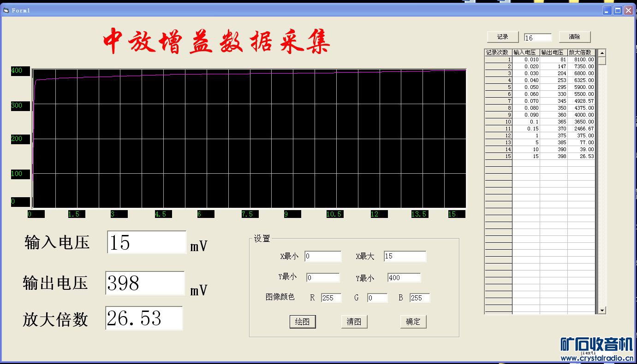Select table cell 4375.00

point(581,108)
